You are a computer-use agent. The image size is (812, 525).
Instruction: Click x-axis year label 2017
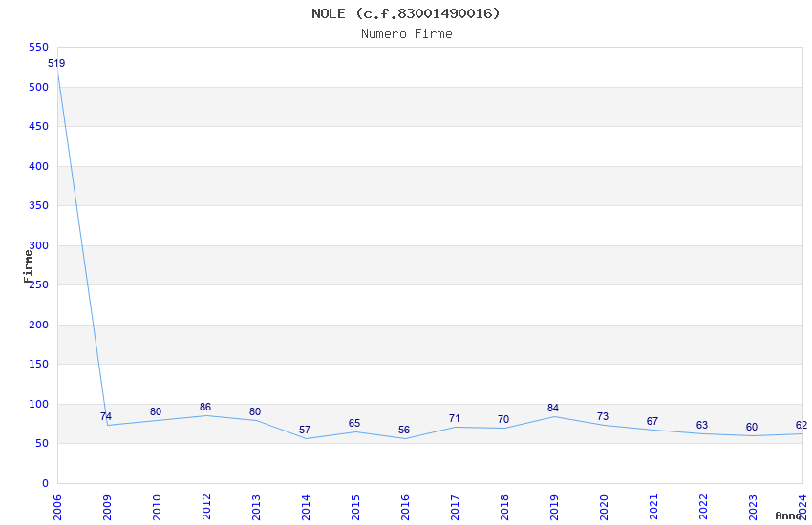[x=455, y=508]
